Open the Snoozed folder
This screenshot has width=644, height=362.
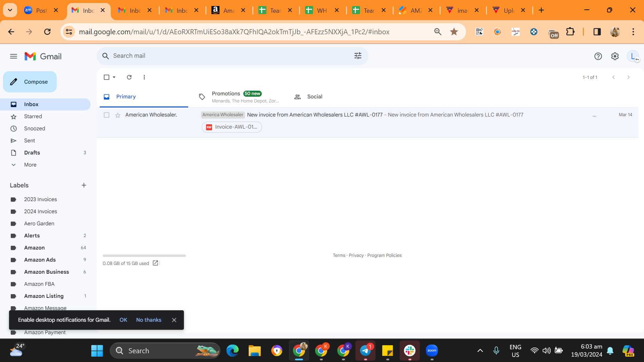45,129
